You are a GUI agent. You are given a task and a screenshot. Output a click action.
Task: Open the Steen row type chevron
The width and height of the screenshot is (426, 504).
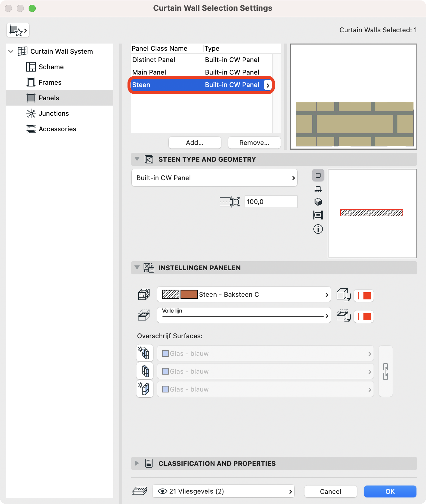(268, 85)
